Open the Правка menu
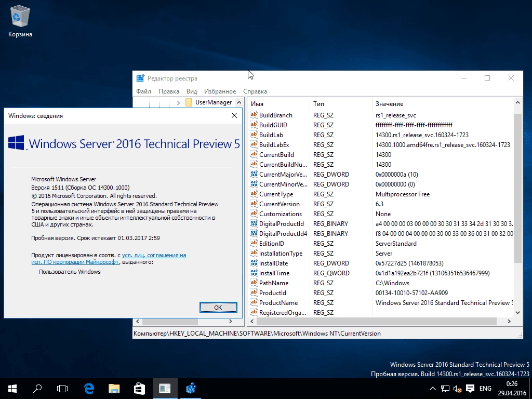Viewport: 532px width, 399px height. [169, 91]
